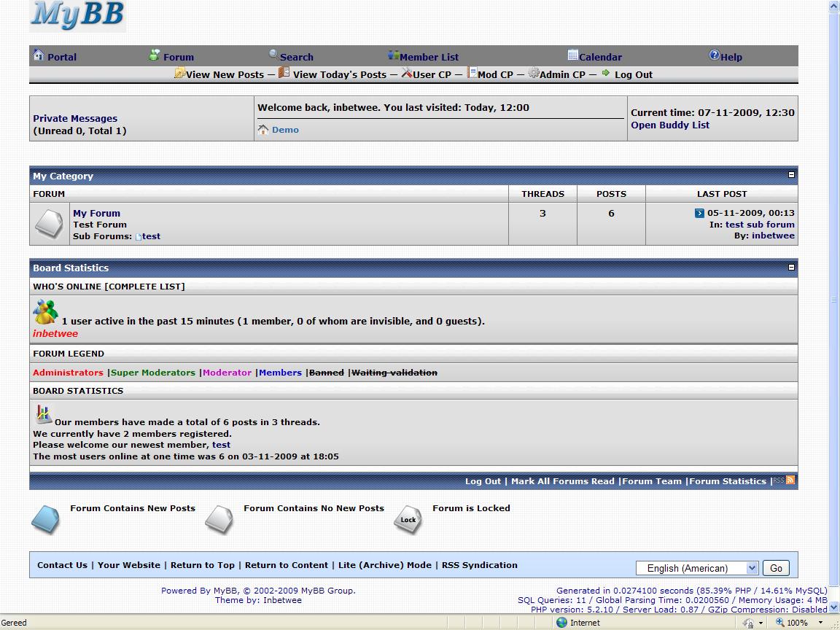Screen dimensions: 840x630
Task: Click the orange RSS feed icon
Action: point(790,480)
